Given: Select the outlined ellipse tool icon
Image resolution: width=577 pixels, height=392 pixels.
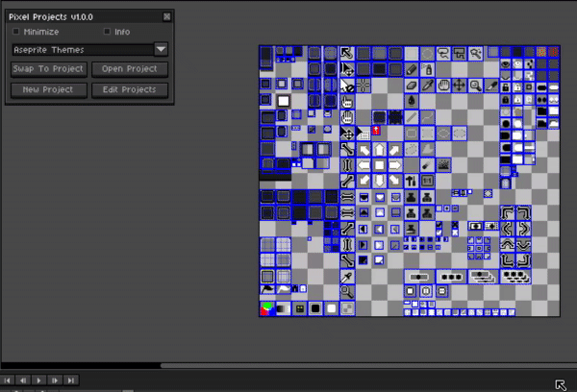Looking at the screenshot, I should [x=443, y=134].
